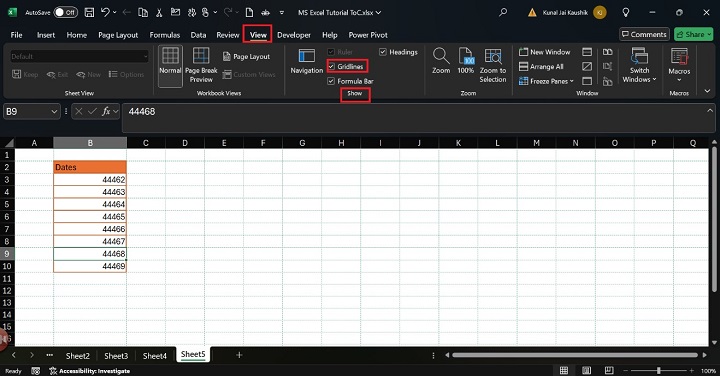The width and height of the screenshot is (720, 376).
Task: Click the New blank file icon
Action: coord(249,13)
